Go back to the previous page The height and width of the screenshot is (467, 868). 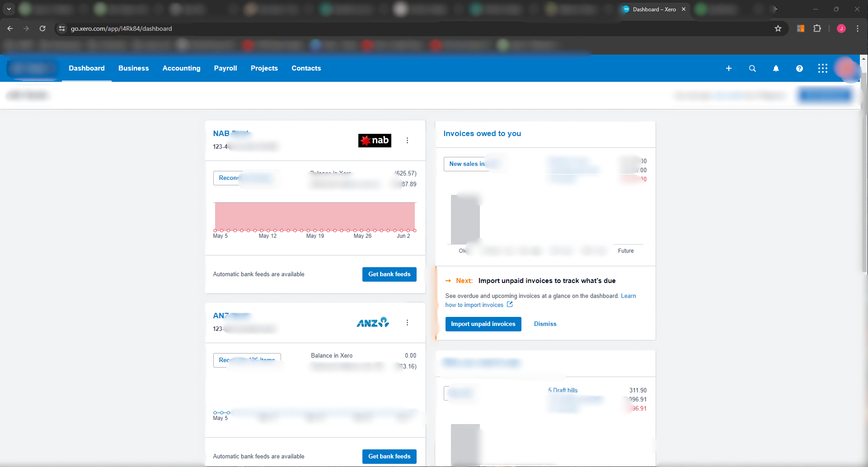pos(10,28)
